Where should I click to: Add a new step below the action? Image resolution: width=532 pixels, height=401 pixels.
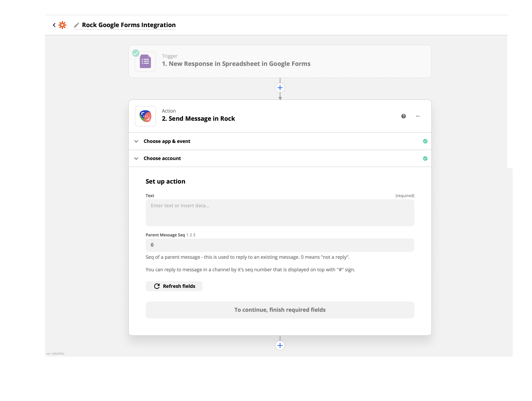pos(280,345)
